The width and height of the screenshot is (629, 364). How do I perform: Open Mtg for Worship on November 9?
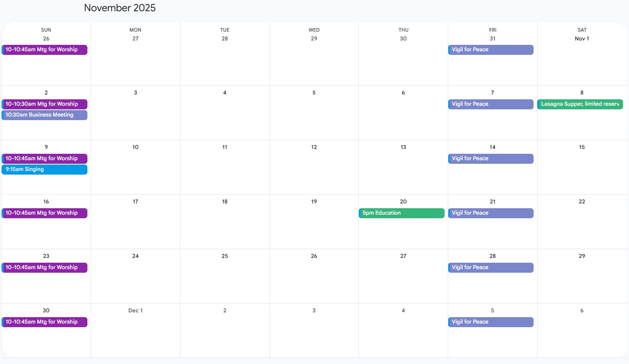44,159
